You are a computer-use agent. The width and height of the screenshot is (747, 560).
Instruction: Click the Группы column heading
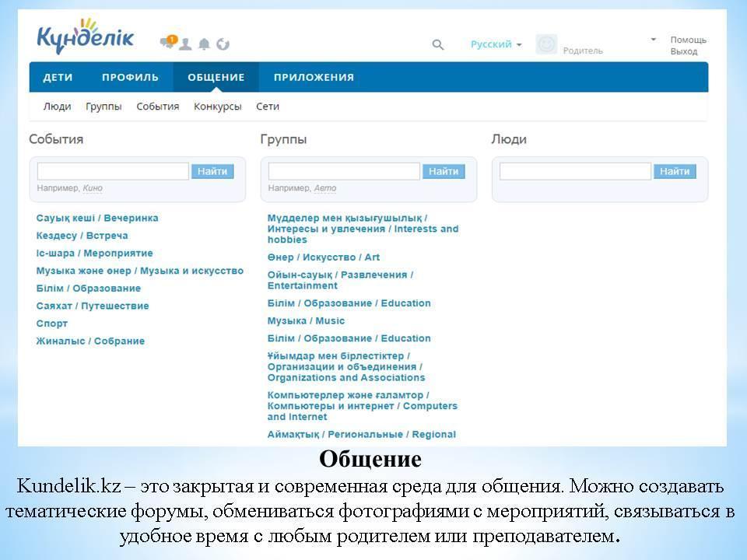[x=283, y=139]
